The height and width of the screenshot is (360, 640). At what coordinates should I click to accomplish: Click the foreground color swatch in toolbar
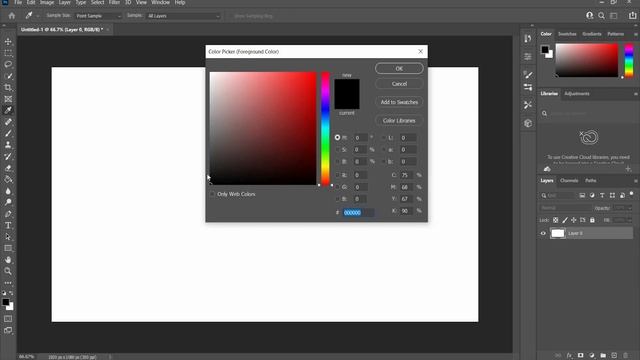5,302
